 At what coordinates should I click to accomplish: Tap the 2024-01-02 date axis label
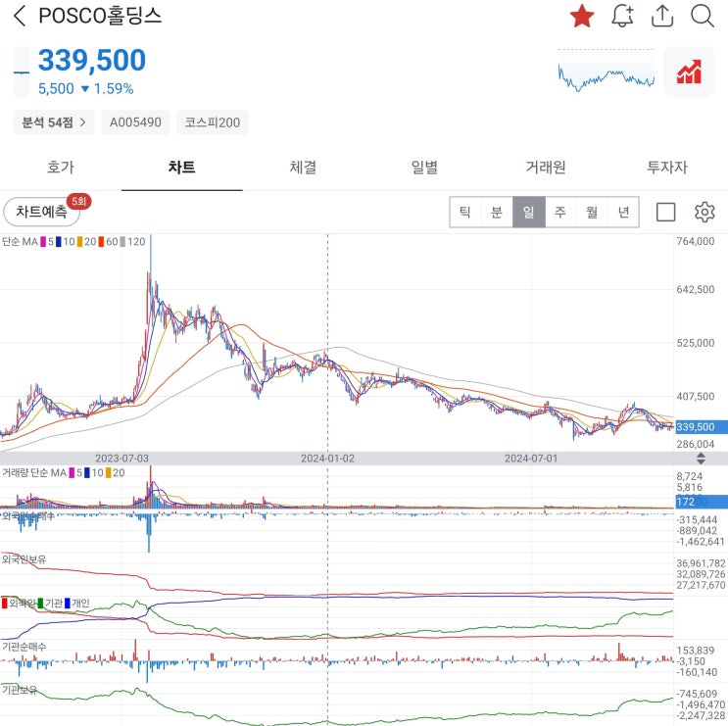tap(328, 459)
